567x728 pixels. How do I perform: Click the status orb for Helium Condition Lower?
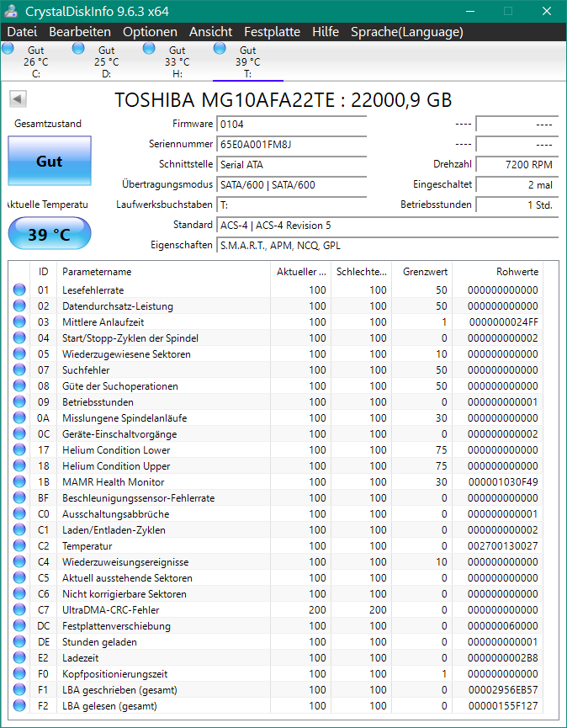pos(19,450)
